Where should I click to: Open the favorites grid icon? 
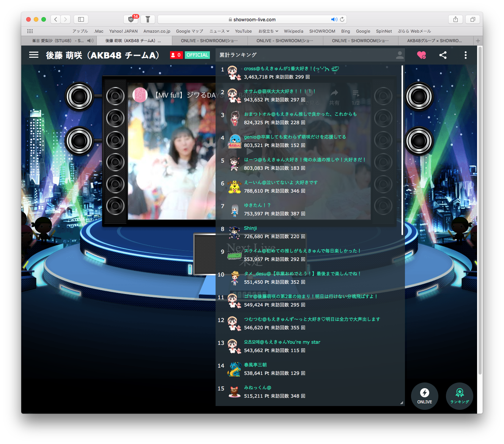point(30,31)
